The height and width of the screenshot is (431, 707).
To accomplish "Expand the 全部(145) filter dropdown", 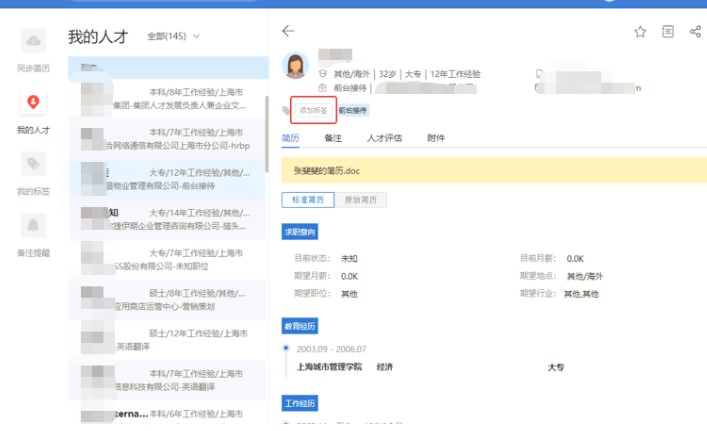I will 174,37.
